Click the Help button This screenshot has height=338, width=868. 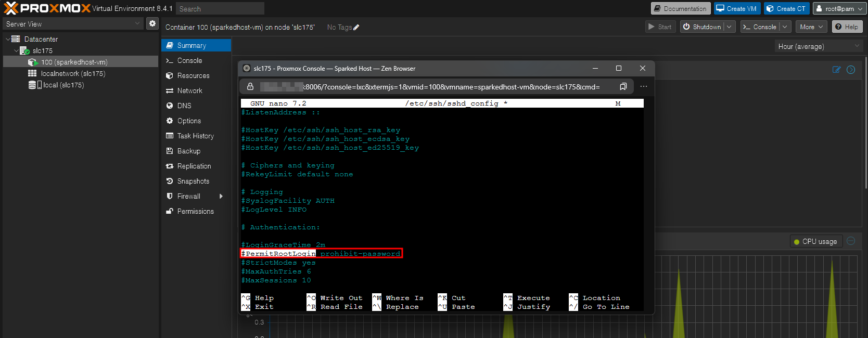tap(847, 27)
